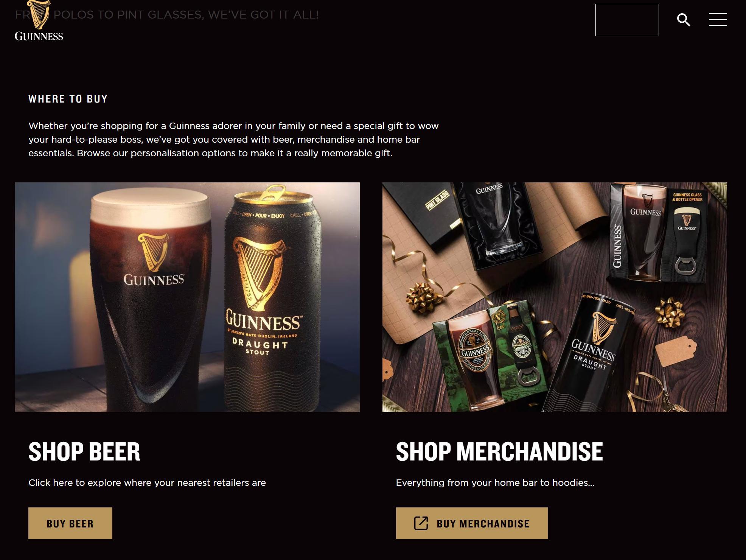Click the Guinness adorer intro paragraph

click(233, 139)
